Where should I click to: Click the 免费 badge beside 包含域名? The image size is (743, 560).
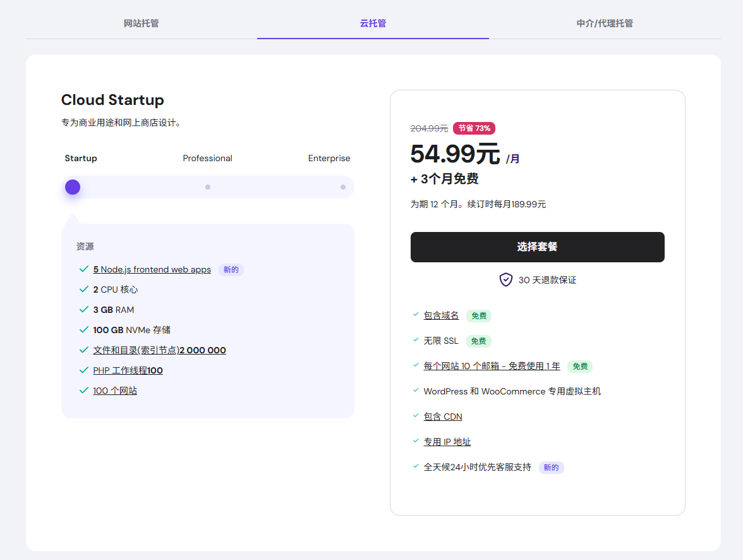478,315
